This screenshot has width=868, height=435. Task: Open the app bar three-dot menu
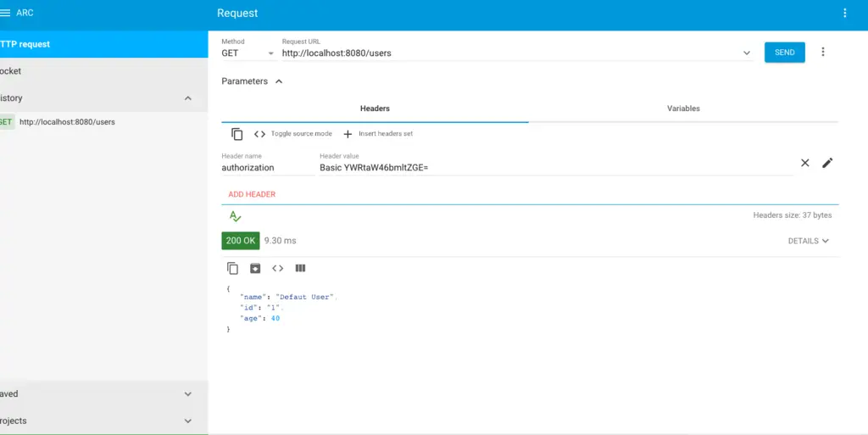[x=845, y=13]
